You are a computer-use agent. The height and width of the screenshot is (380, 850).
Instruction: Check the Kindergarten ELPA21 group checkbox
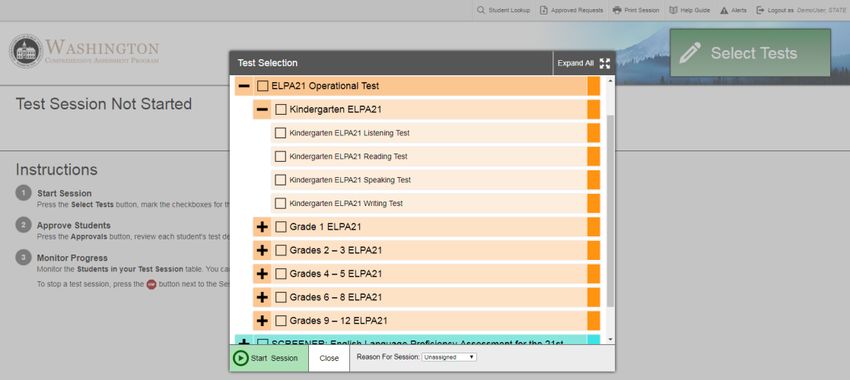(x=280, y=110)
